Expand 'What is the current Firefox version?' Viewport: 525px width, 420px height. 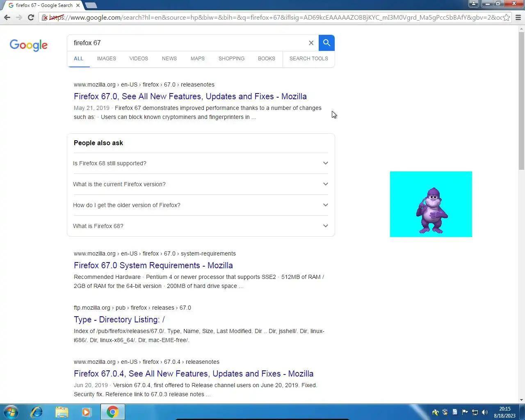[201, 184]
